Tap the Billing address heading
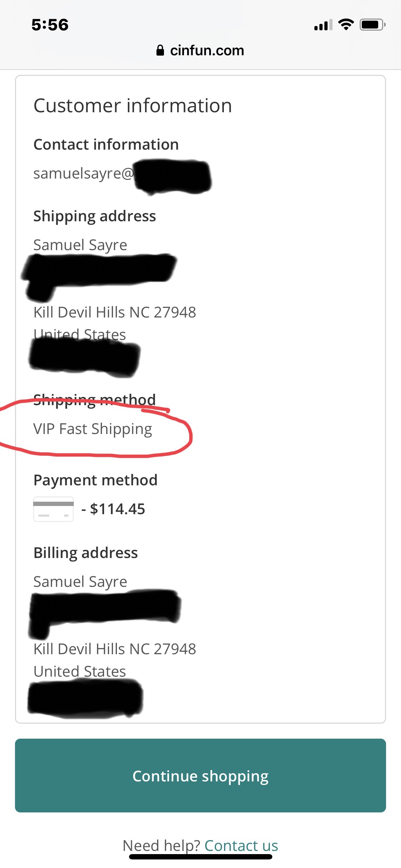 click(86, 553)
